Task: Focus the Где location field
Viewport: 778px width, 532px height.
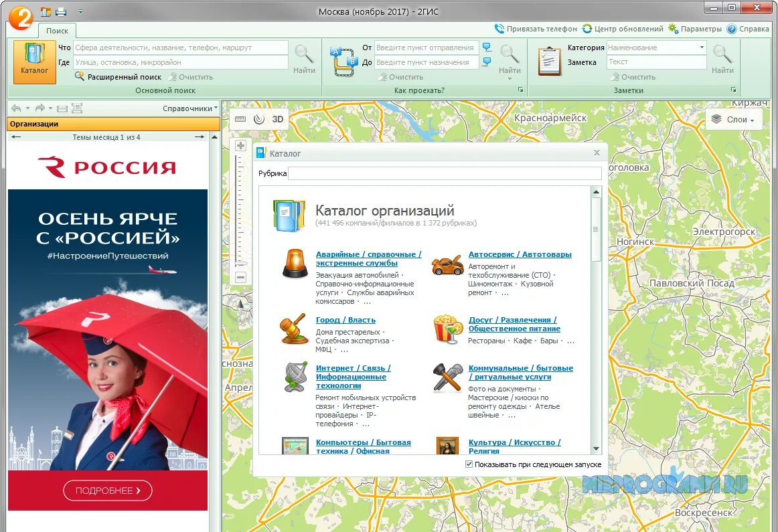Action: (x=181, y=62)
